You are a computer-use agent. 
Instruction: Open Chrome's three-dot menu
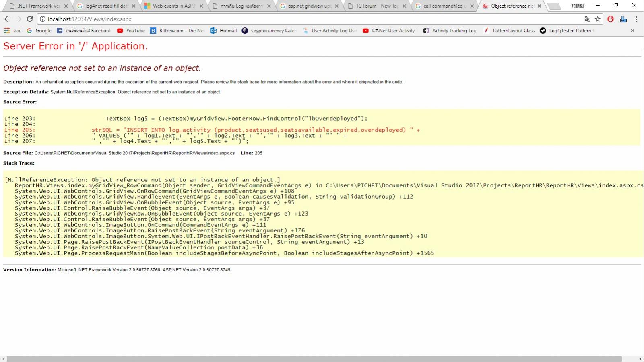(x=636, y=19)
